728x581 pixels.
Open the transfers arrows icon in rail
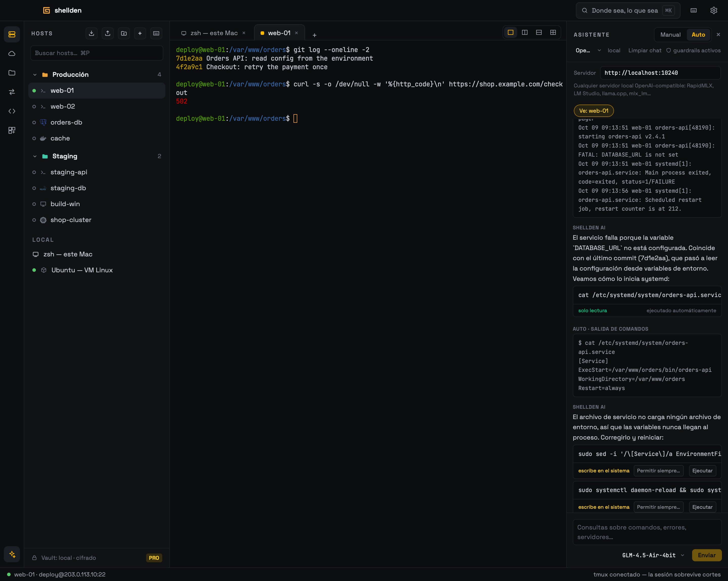[x=12, y=92]
